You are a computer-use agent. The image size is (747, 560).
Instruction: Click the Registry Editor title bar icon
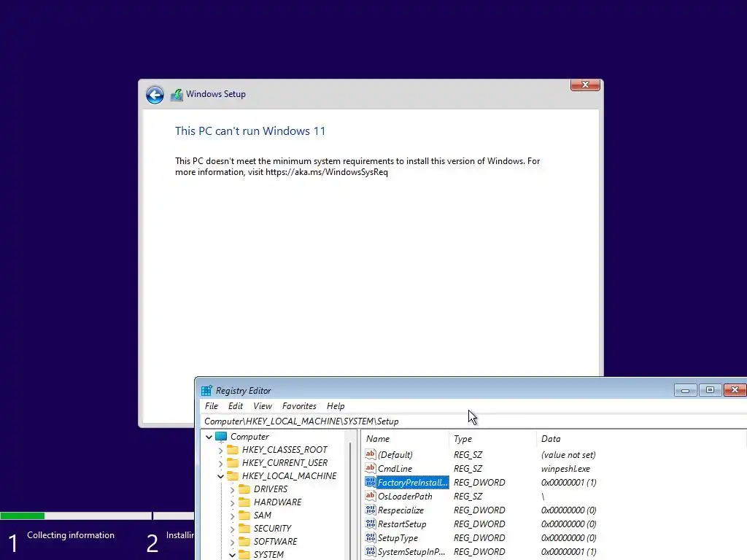(x=206, y=391)
